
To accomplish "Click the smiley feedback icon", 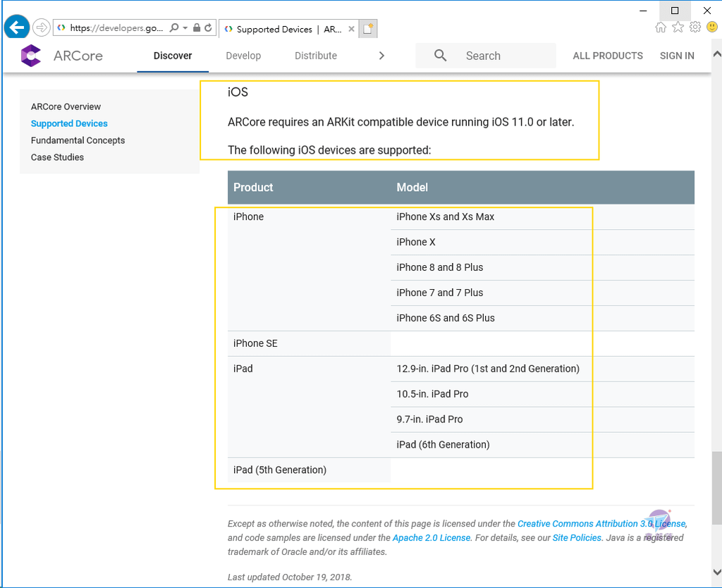I will pyautogui.click(x=712, y=27).
